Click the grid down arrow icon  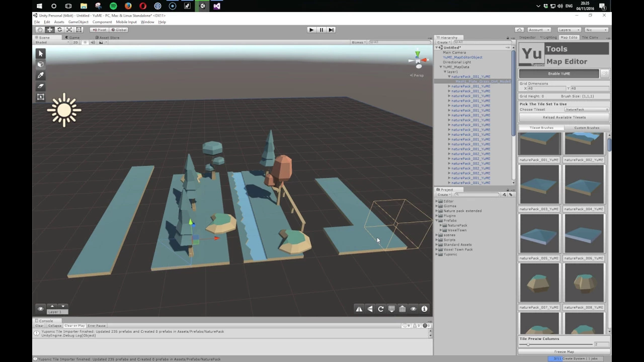click(391, 309)
